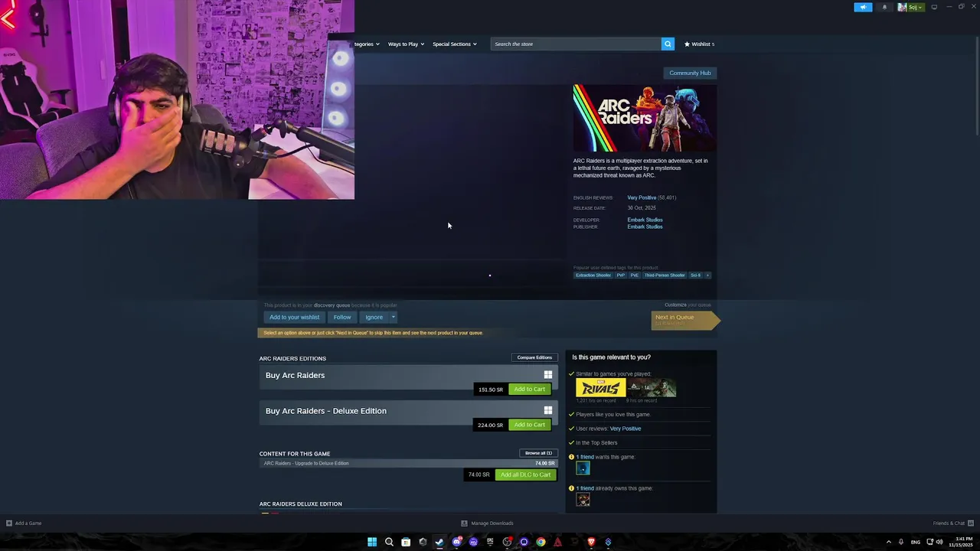
Task: Follow the ARC Raiders game
Action: tap(342, 317)
